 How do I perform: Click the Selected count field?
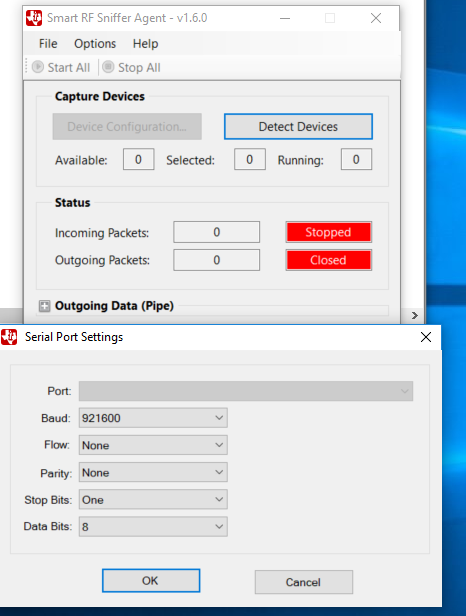[x=250, y=159]
